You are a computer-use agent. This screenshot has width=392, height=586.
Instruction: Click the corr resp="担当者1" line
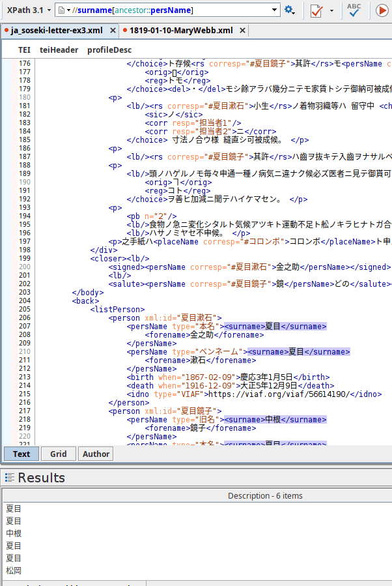coord(193,123)
